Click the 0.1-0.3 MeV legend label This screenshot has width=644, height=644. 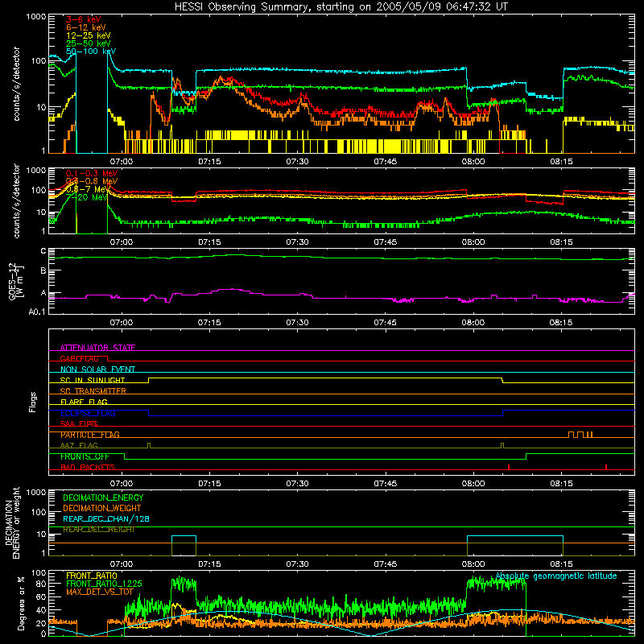coord(92,173)
